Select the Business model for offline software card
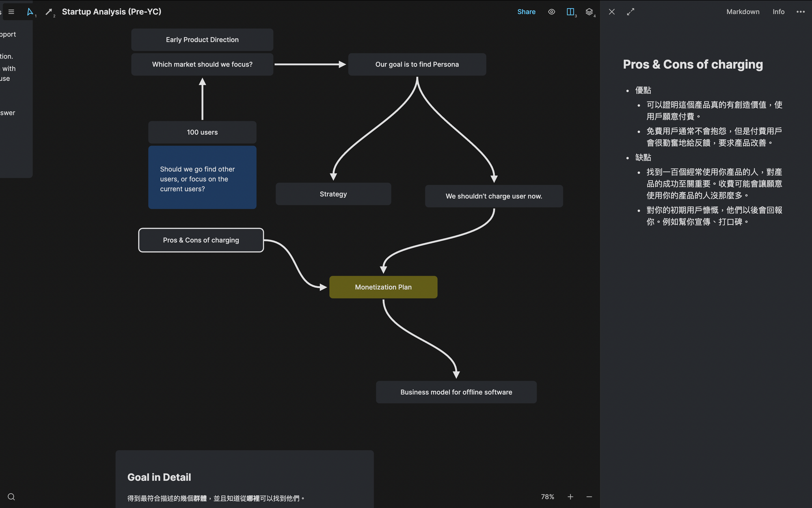Screen dimensions: 812x508 coord(456,392)
